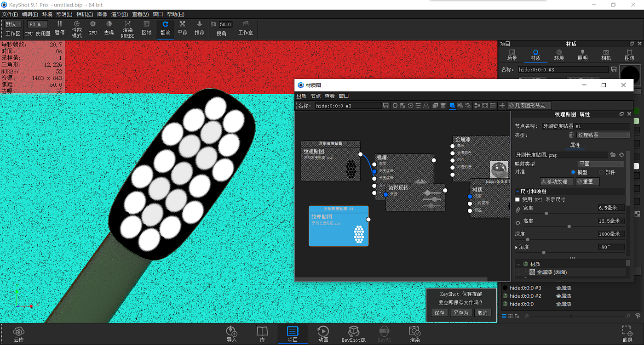
Task: Click 另存为 in the save reminder
Action: point(460,313)
